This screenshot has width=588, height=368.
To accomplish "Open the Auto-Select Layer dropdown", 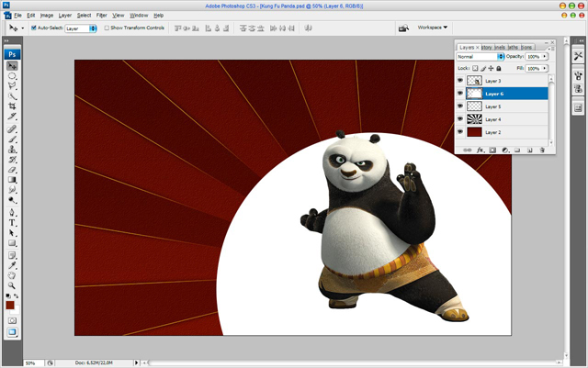I will (x=81, y=28).
